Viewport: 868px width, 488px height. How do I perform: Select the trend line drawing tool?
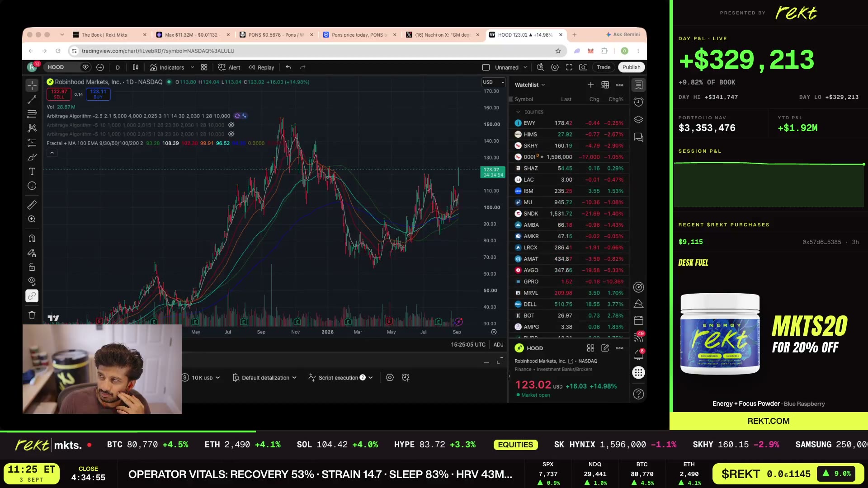32,99
